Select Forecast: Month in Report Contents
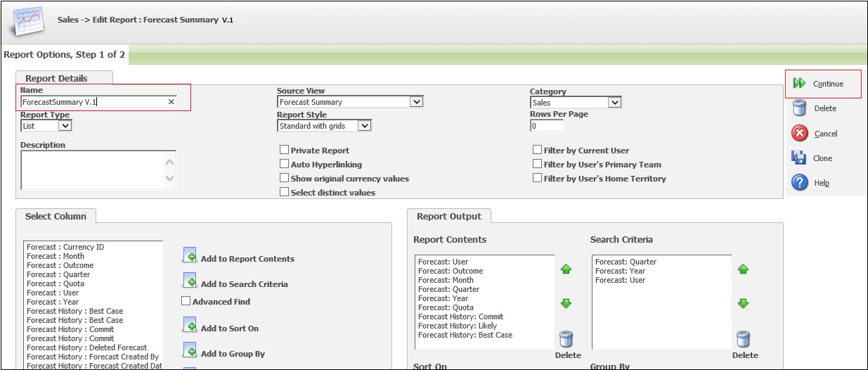Viewport: 868px width, 370px height. (446, 280)
